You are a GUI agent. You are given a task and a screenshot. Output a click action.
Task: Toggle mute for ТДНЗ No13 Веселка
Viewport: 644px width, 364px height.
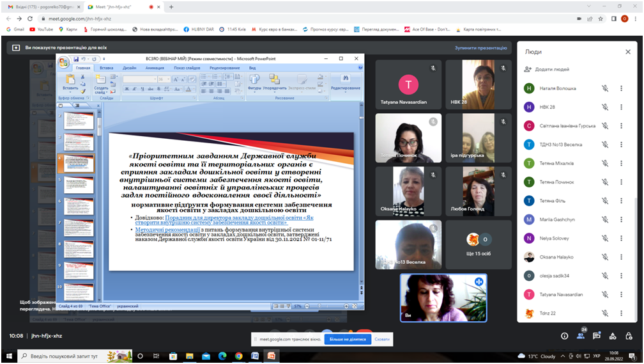tap(605, 145)
